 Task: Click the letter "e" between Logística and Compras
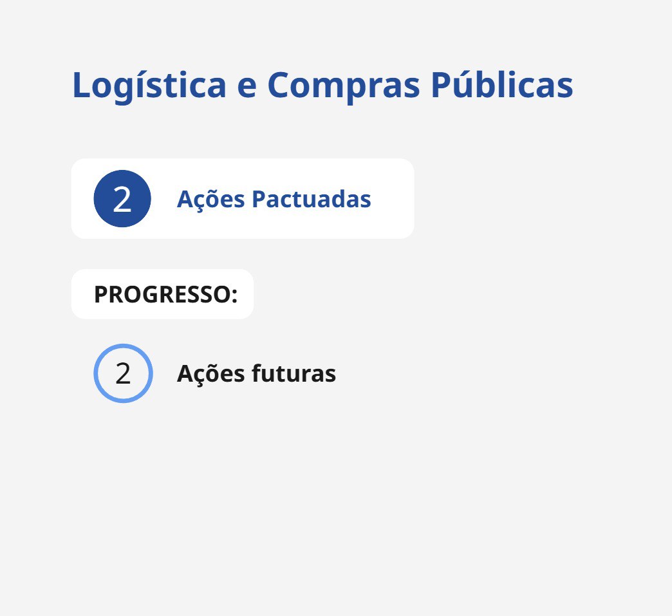click(x=247, y=86)
